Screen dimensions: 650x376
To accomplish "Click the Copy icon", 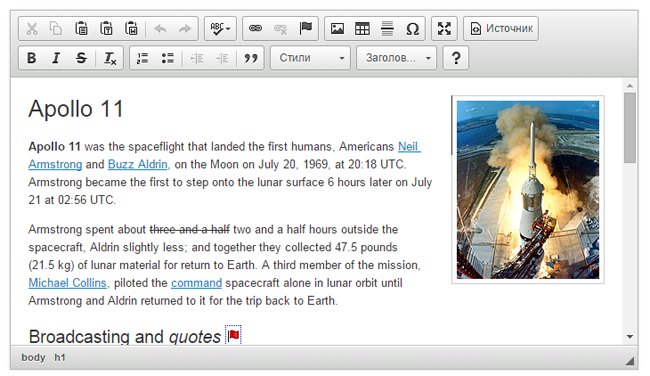I will coord(56,29).
